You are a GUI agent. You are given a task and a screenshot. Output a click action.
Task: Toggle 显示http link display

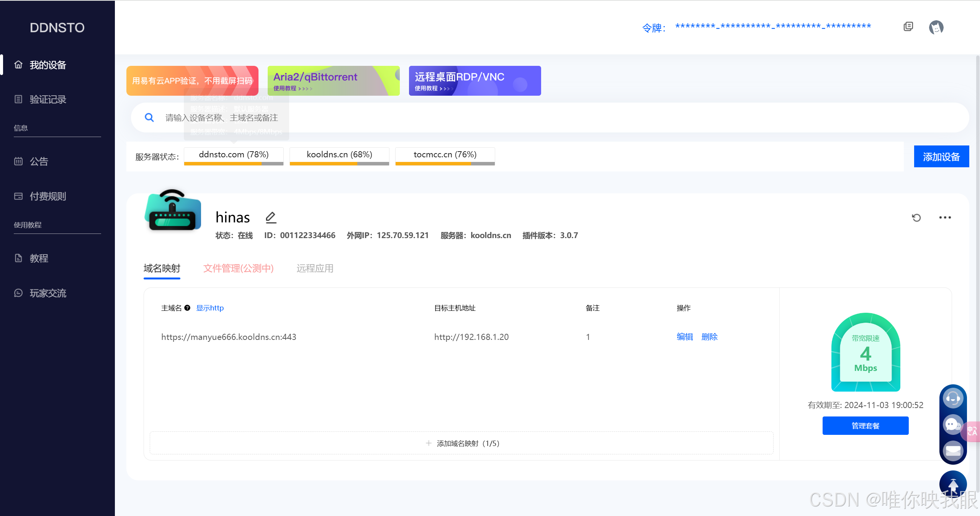click(210, 308)
